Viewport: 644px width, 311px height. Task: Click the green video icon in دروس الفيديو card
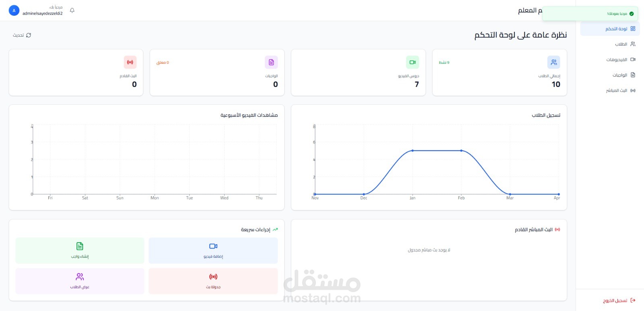(x=413, y=62)
